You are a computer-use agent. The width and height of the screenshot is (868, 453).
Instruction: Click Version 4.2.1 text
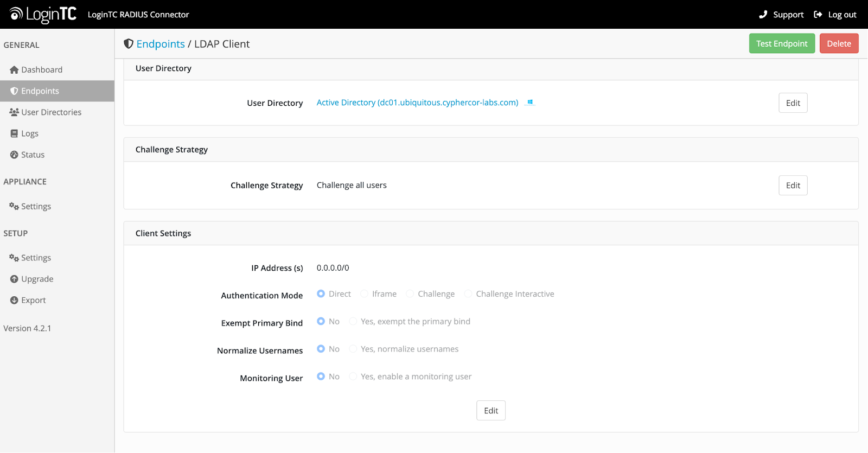coord(27,328)
